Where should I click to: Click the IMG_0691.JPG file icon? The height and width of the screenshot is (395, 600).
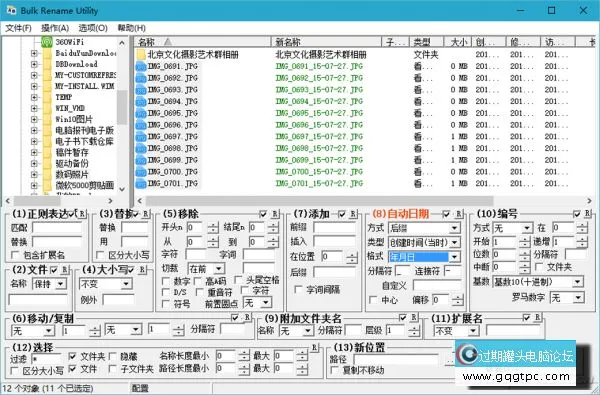point(141,67)
